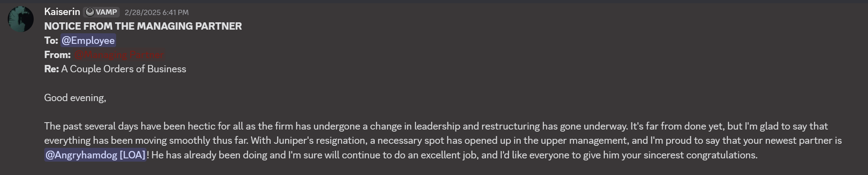Open the VAMP server tag badge
This screenshot has height=175, width=868.
(102, 12)
